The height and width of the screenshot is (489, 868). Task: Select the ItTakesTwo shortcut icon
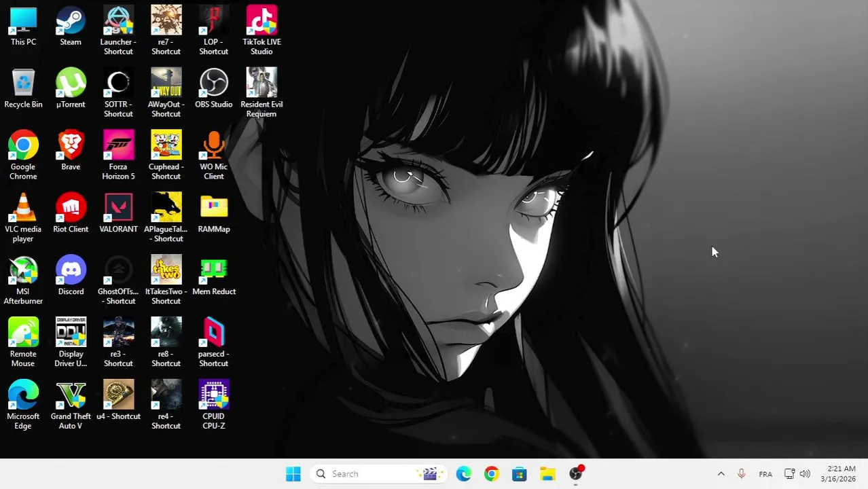[x=166, y=280]
